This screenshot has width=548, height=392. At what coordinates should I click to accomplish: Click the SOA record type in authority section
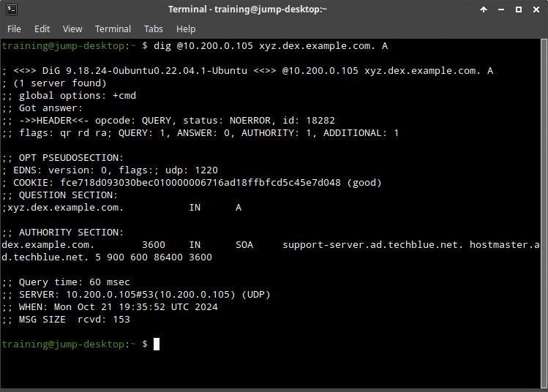244,245
